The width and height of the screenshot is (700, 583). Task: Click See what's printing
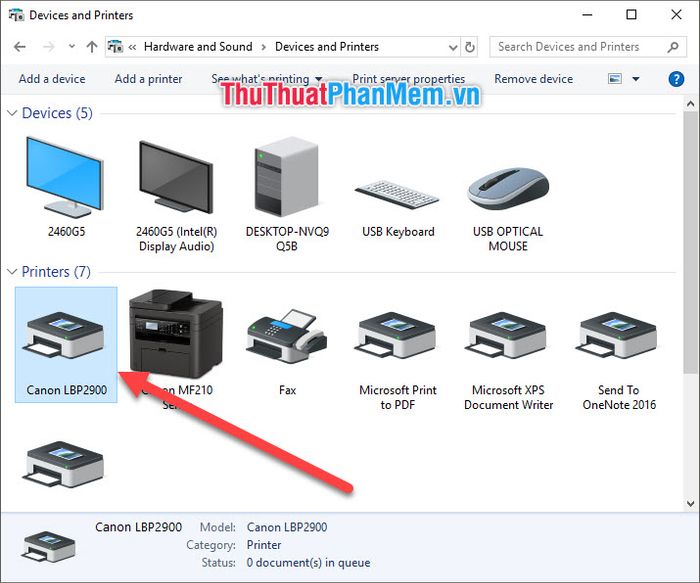(260, 79)
